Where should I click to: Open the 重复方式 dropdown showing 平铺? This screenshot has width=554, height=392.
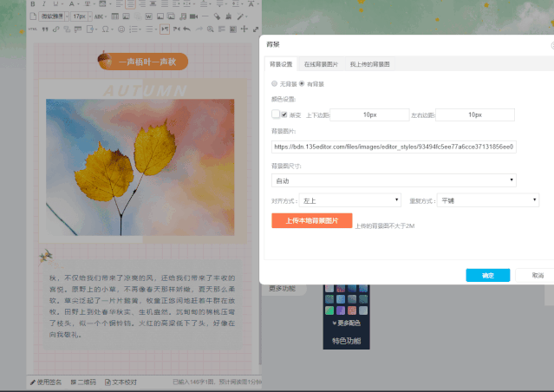point(488,200)
